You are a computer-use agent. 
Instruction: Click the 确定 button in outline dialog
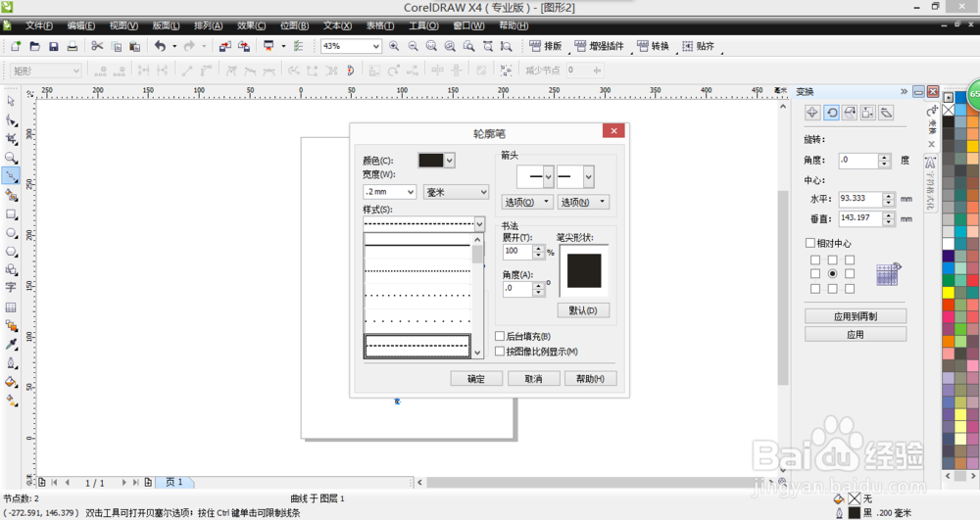[476, 378]
